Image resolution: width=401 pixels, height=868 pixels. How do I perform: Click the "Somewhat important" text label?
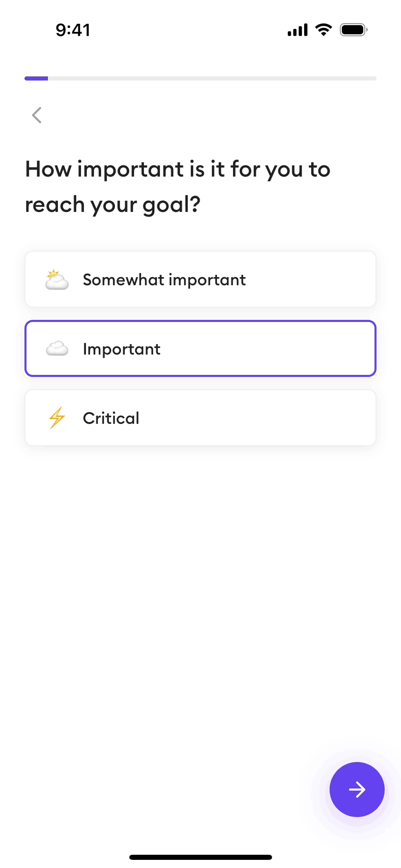tap(164, 280)
